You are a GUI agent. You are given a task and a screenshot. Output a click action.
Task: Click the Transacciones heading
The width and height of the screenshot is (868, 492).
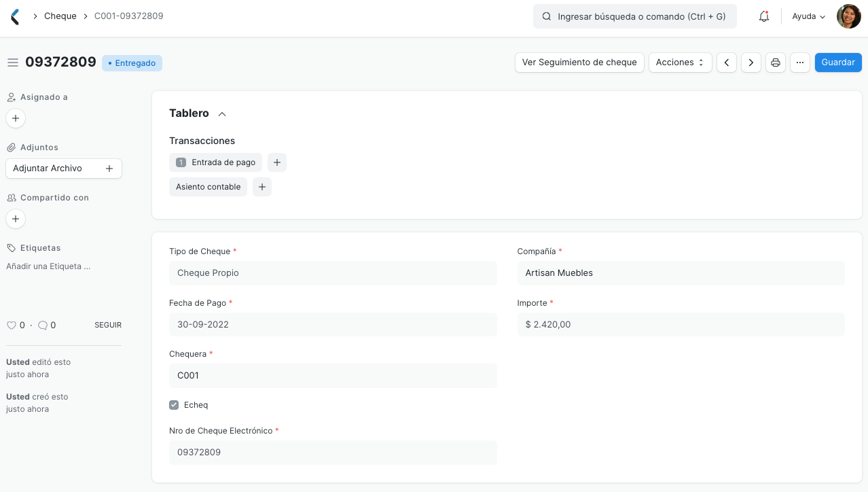(x=202, y=141)
